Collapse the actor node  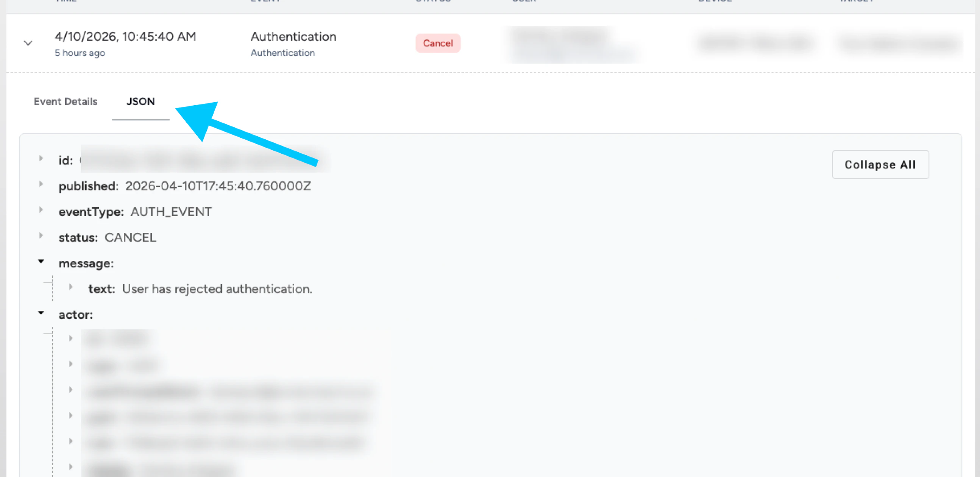point(41,312)
